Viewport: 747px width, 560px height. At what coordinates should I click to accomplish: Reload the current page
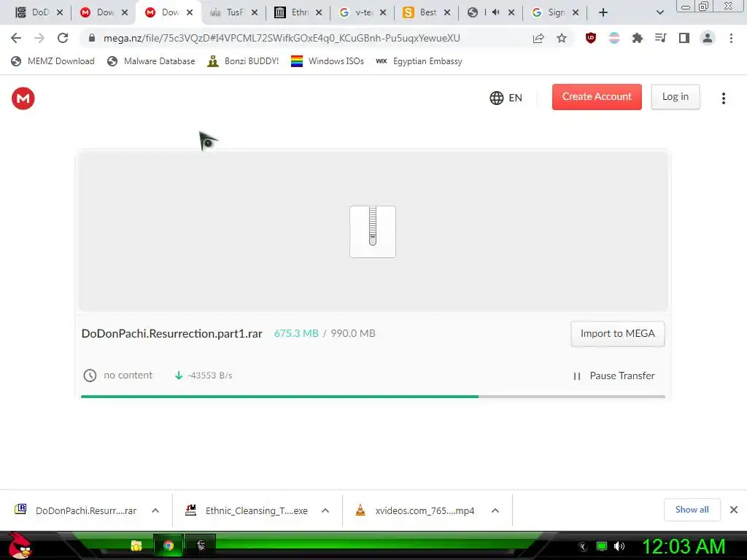click(63, 38)
